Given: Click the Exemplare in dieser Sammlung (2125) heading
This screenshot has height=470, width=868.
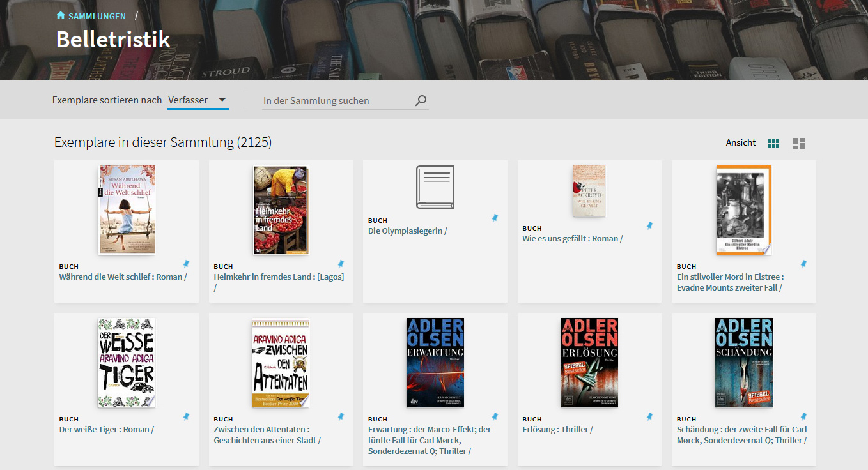Looking at the screenshot, I should 163,142.
